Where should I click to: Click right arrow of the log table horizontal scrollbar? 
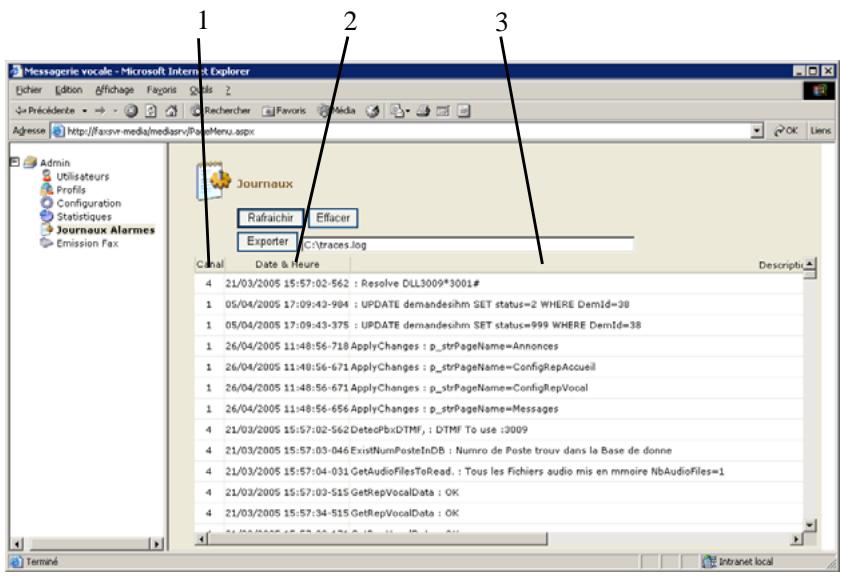[x=797, y=538]
